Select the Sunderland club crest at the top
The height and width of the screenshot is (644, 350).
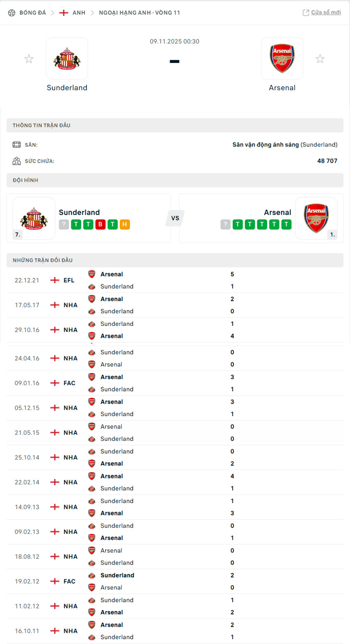67,58
